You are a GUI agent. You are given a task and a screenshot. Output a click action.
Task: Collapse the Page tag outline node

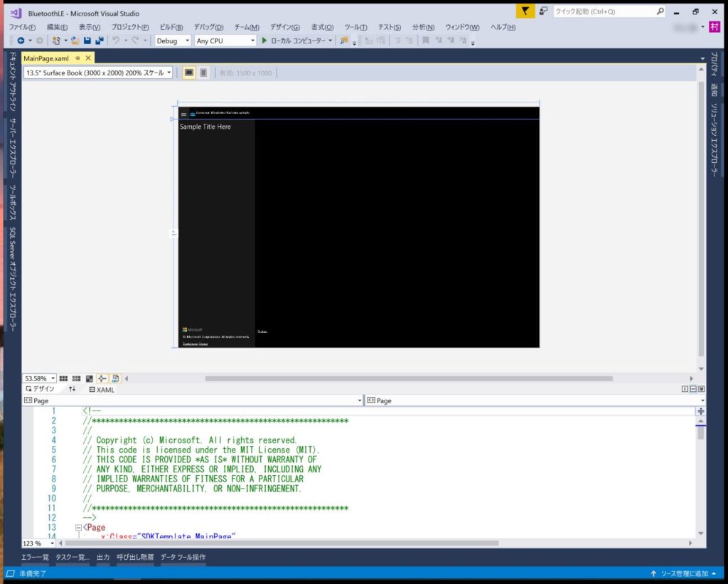point(78,528)
